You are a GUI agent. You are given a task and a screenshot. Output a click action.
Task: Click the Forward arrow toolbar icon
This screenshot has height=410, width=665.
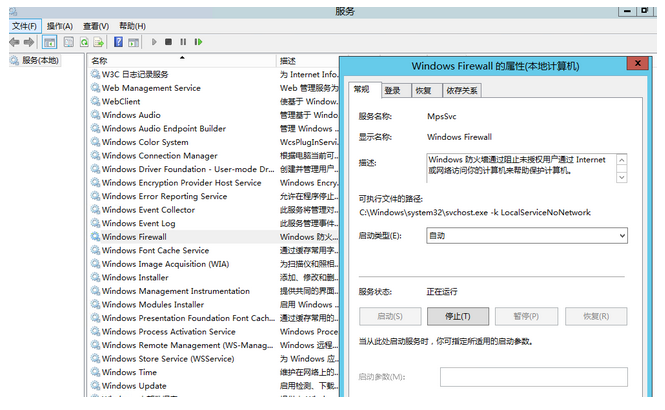click(x=29, y=42)
